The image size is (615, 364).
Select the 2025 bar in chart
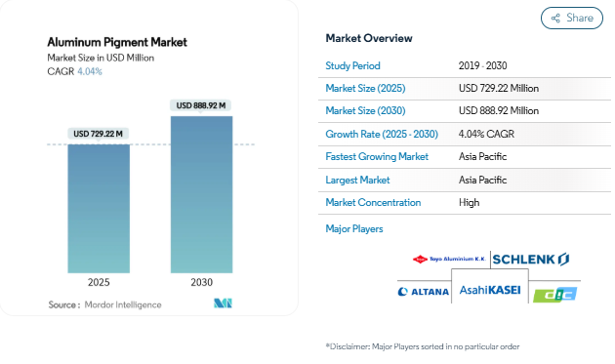99,209
